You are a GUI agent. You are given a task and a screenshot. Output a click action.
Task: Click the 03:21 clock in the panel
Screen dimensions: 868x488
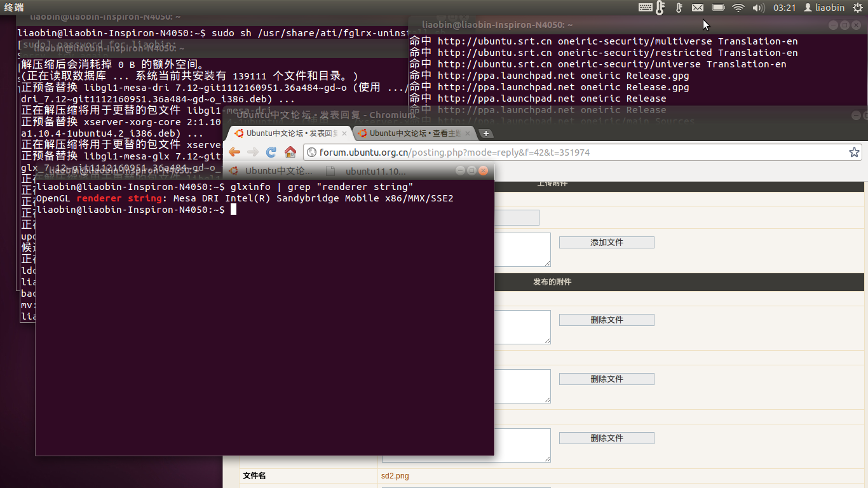[784, 8]
